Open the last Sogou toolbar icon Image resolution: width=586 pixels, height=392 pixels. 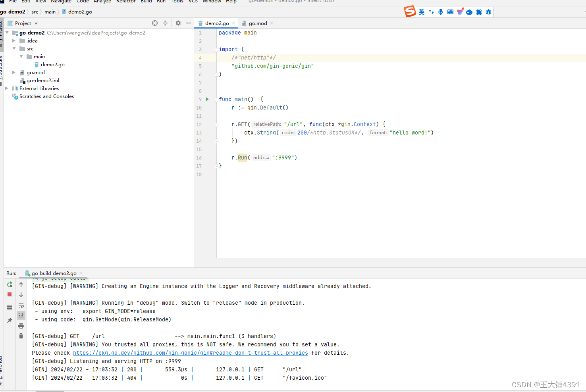coord(489,12)
